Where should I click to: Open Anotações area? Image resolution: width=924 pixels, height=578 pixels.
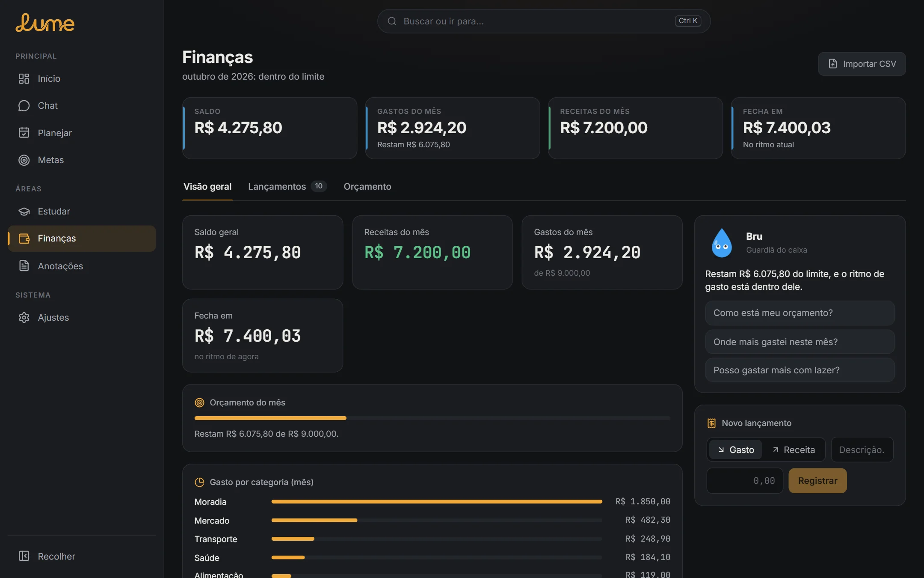(x=82, y=266)
